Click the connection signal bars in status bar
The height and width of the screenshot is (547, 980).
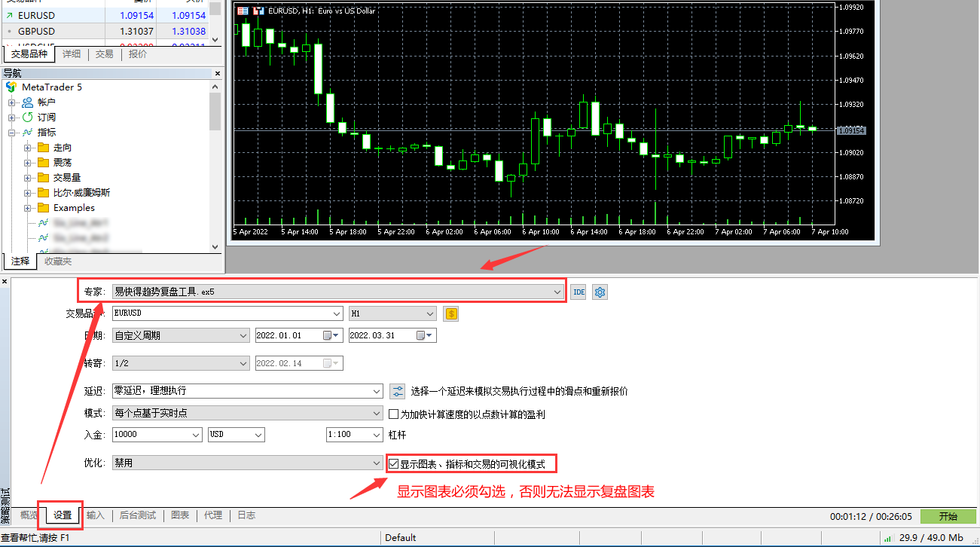coord(889,538)
